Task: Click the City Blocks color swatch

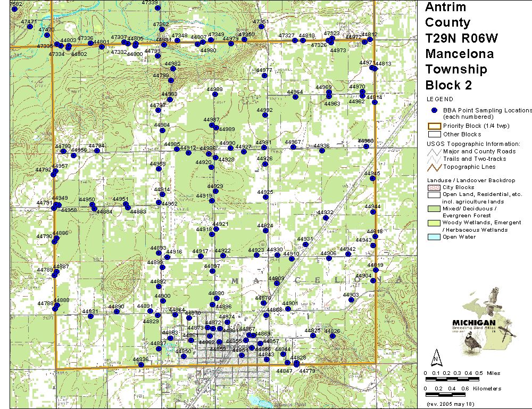Action: (x=435, y=187)
